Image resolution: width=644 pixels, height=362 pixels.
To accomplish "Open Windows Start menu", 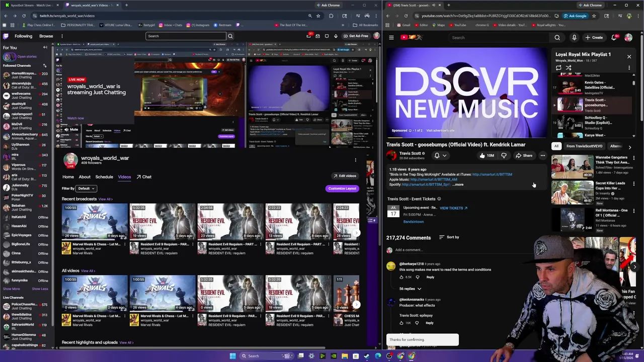I will click(232, 356).
